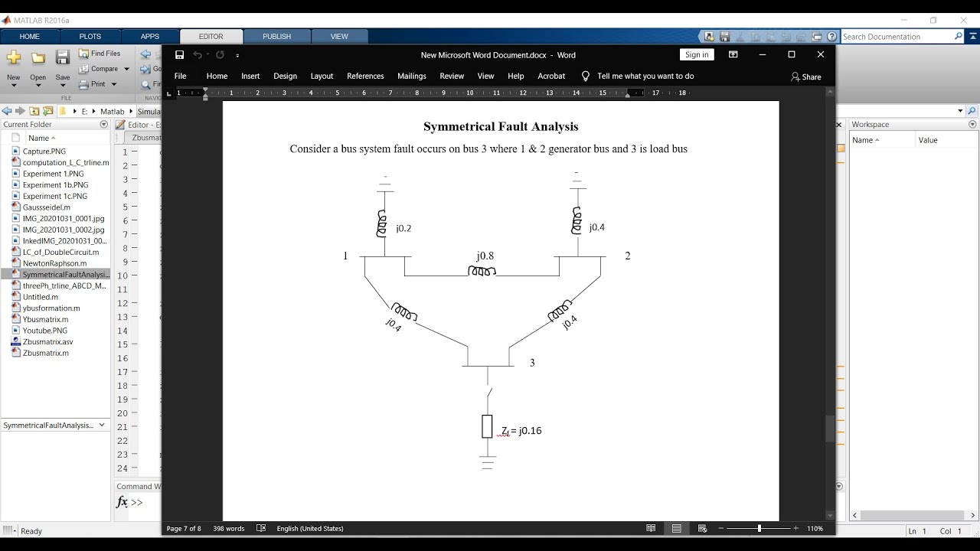Click the zoom out minus icon in Word
Viewport: 980px width, 551px height.
click(722, 529)
